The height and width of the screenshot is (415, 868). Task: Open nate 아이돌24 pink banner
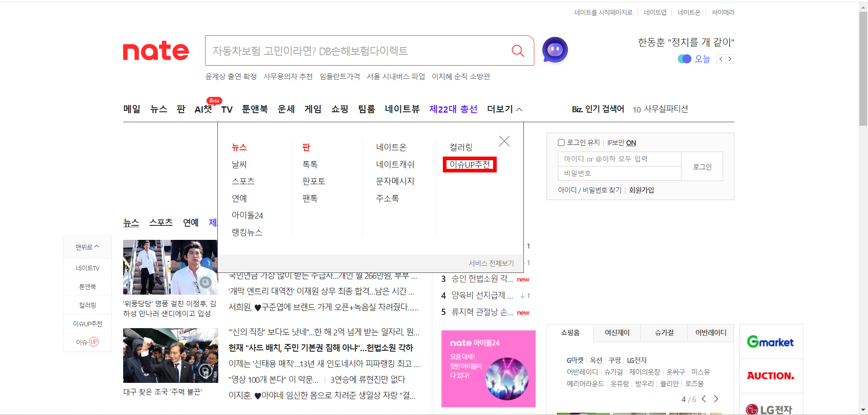(488, 368)
